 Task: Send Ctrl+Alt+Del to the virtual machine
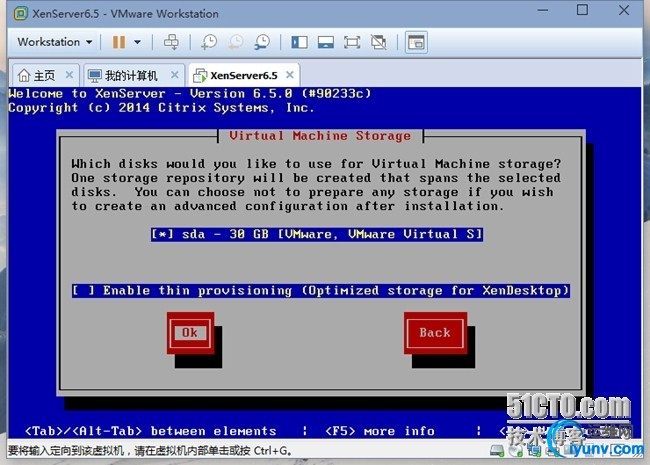pos(171,42)
